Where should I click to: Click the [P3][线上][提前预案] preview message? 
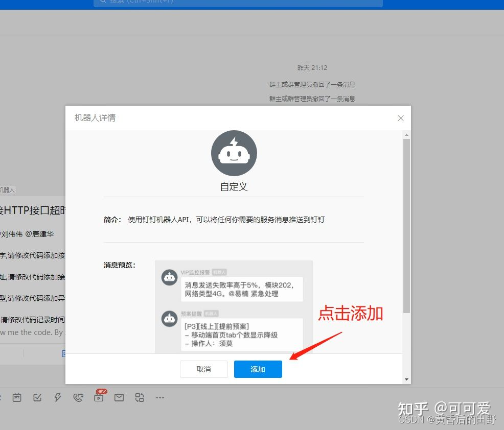click(241, 335)
